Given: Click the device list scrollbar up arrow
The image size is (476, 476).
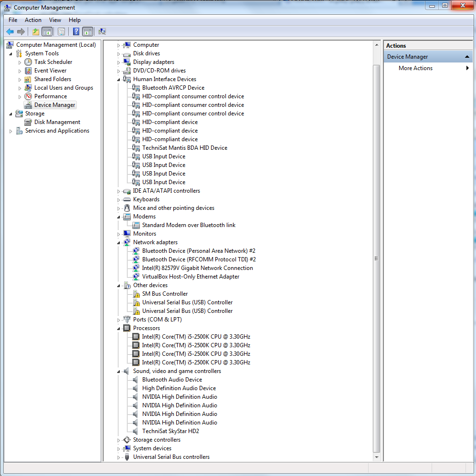Looking at the screenshot, I should pos(377,45).
